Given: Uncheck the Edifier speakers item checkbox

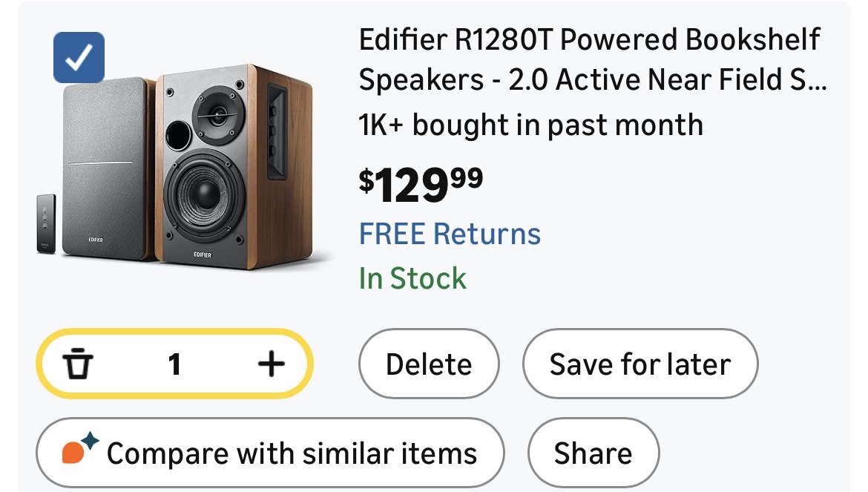Looking at the screenshot, I should click(x=79, y=58).
